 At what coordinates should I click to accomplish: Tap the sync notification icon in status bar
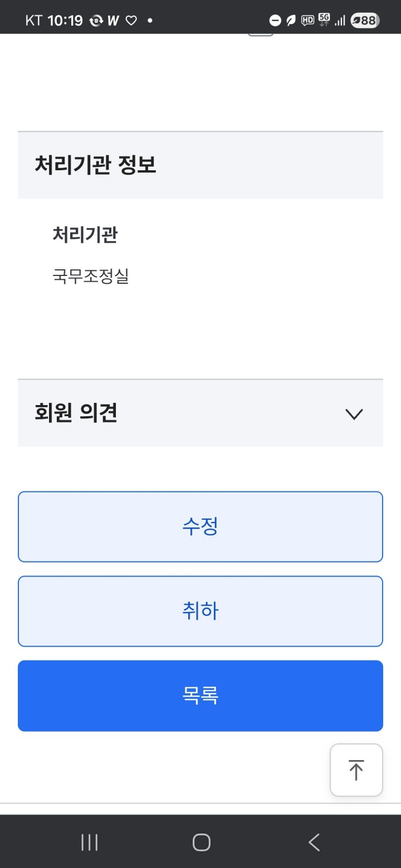[x=96, y=21]
